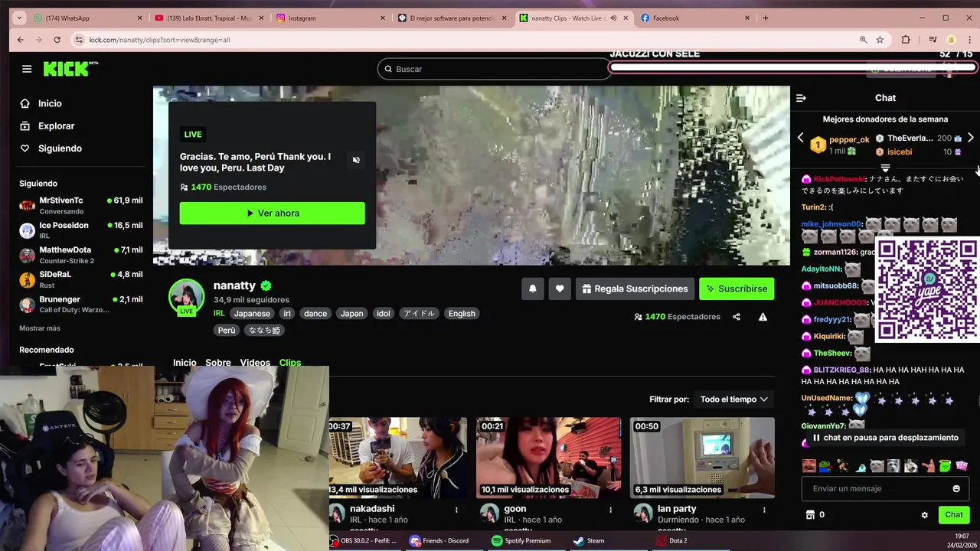
Task: Select the Japan tag
Action: tap(351, 313)
